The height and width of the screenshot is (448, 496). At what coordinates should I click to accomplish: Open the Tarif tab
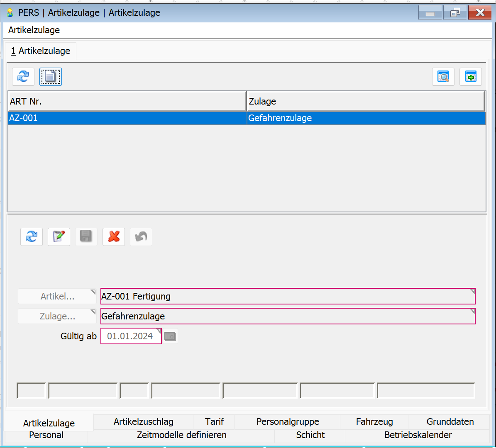(214, 422)
